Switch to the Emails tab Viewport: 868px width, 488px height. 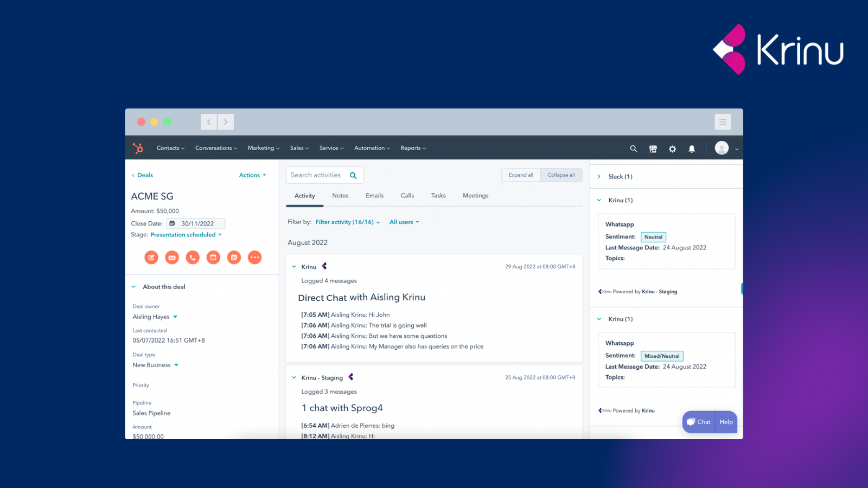click(374, 196)
